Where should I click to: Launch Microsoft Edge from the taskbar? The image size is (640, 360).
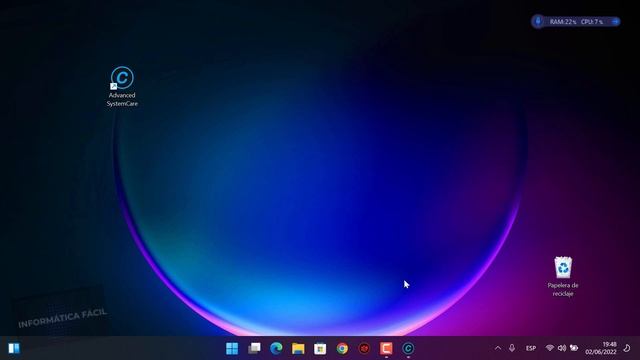pyautogui.click(x=276, y=348)
